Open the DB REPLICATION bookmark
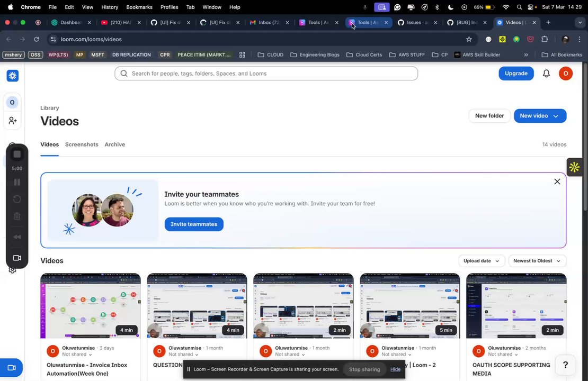 point(131,55)
